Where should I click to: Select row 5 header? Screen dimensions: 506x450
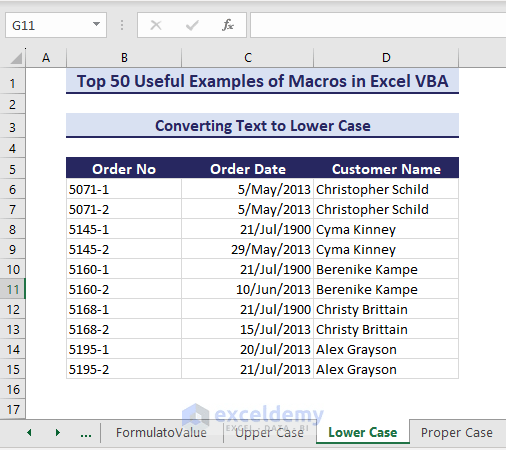12,169
